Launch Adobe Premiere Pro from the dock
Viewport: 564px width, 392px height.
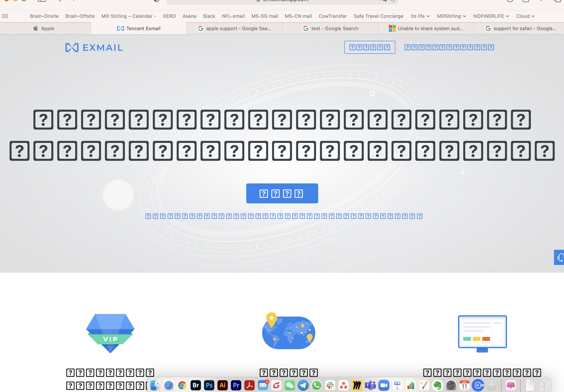click(236, 385)
